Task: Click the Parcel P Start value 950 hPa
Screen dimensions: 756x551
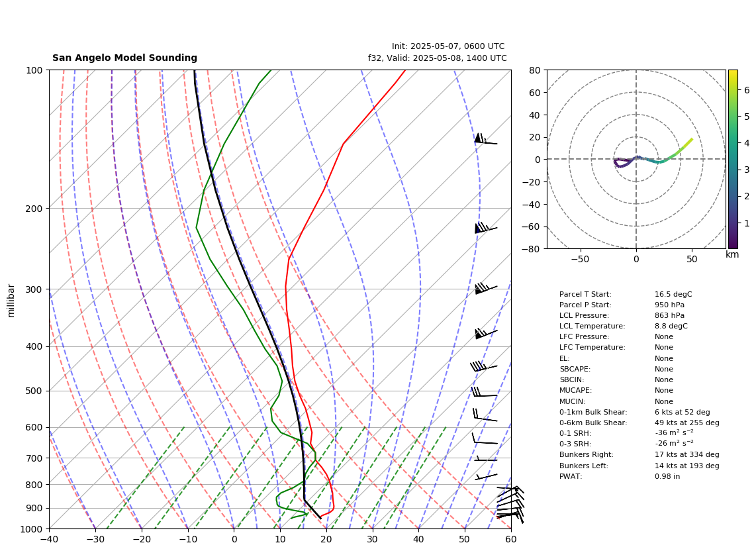Action: point(669,305)
